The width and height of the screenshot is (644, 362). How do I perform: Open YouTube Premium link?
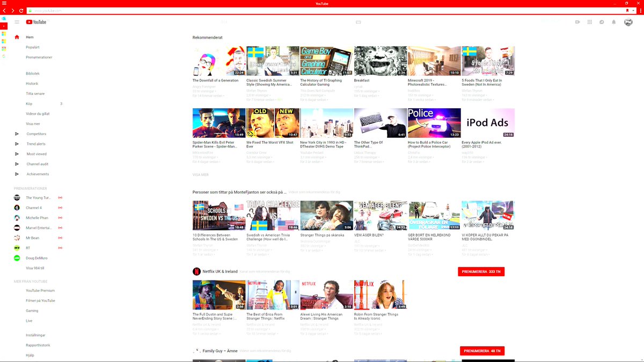click(x=40, y=291)
